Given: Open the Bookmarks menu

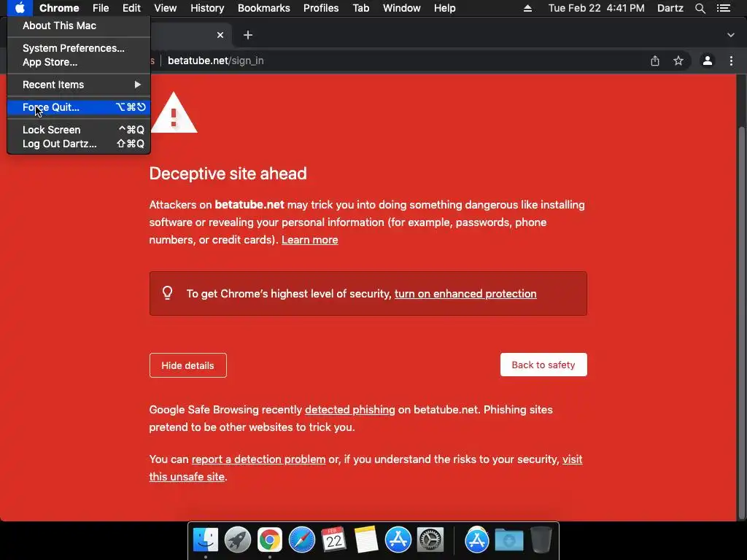Looking at the screenshot, I should click(x=264, y=8).
